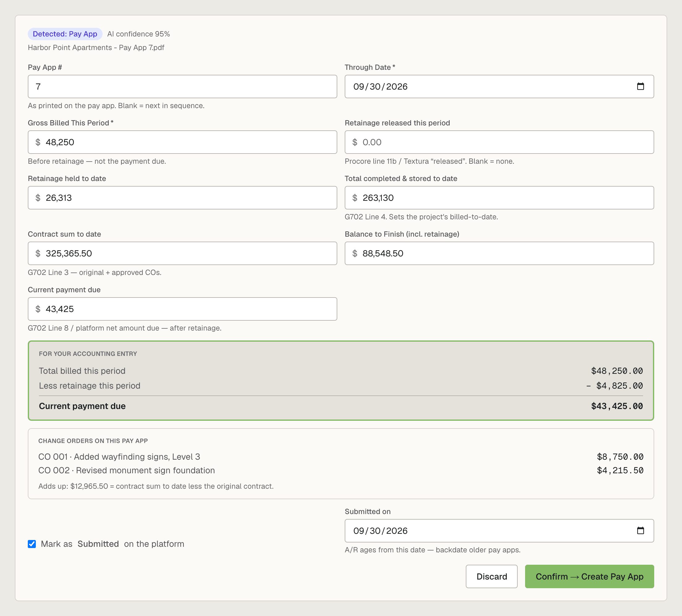This screenshot has width=682, height=616.
Task: Select the file name Harbor Point Apartments - Pay App 7.pdf
Action: (x=96, y=47)
